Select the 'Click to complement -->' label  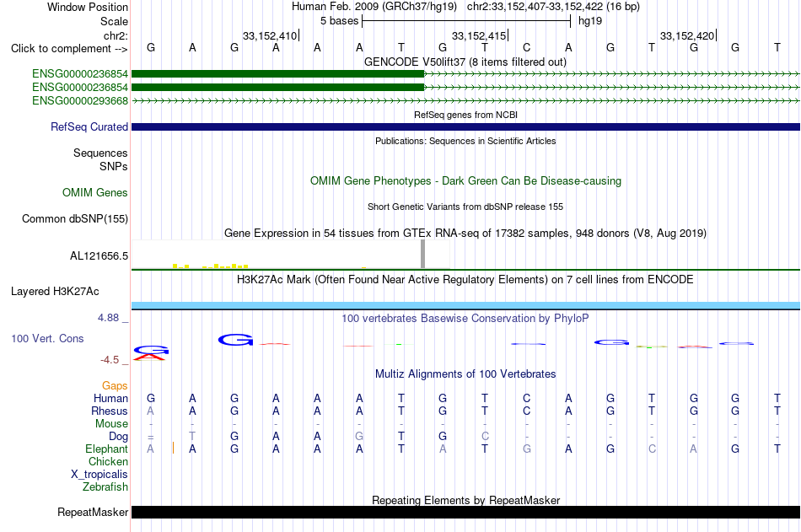tap(69, 49)
